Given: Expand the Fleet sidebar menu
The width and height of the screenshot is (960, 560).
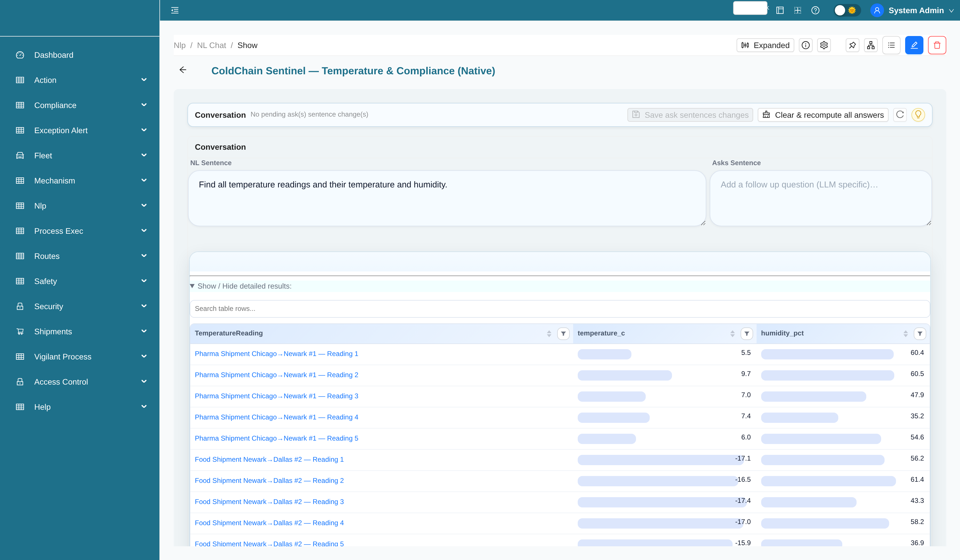Looking at the screenshot, I should point(80,155).
